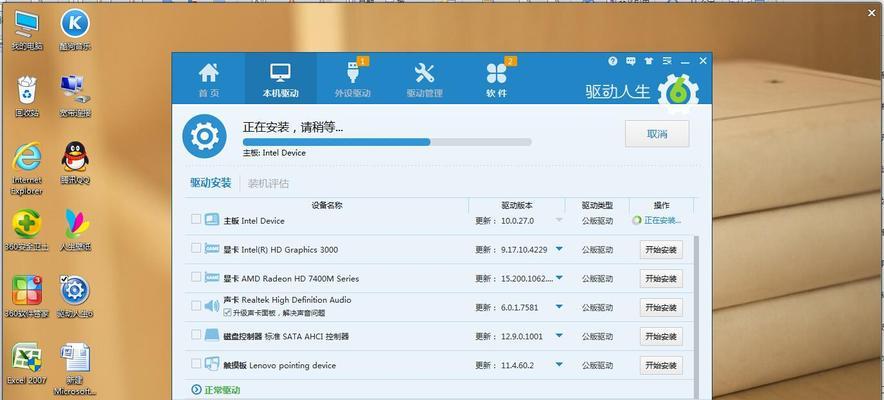Select the 360软件管家 desktop icon
This screenshot has height=400, width=884.
point(27,296)
